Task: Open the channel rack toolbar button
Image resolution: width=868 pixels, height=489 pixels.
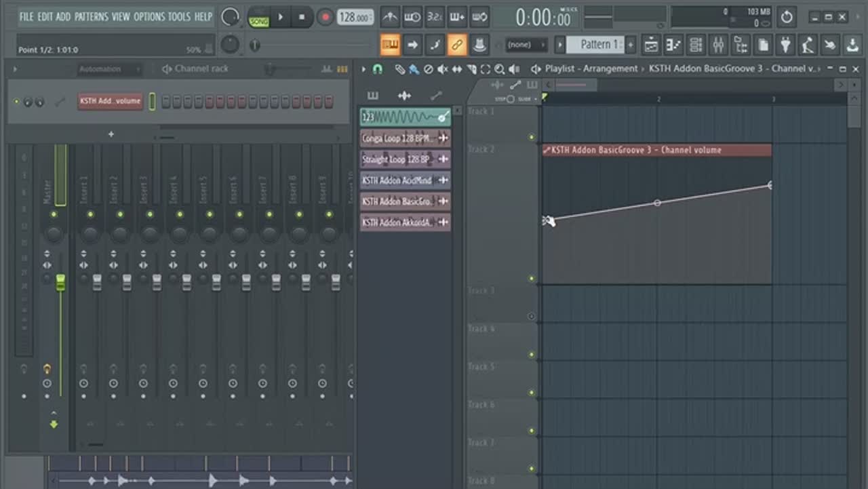Action: [x=696, y=45]
